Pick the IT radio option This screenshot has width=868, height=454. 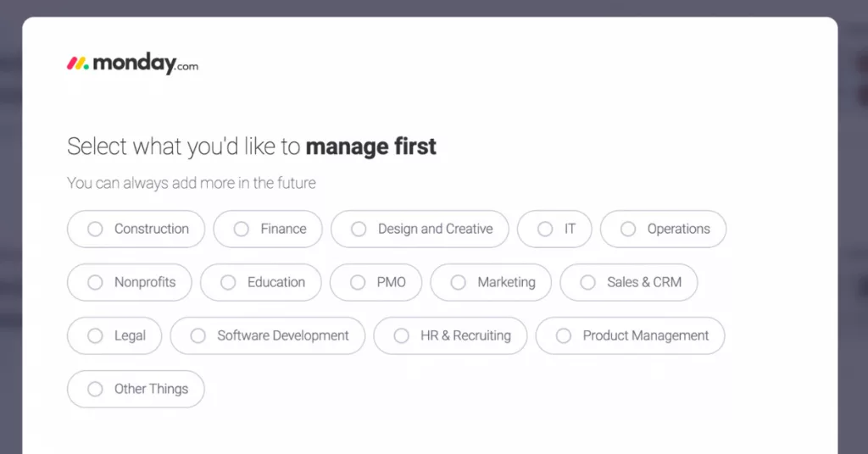[x=554, y=229]
